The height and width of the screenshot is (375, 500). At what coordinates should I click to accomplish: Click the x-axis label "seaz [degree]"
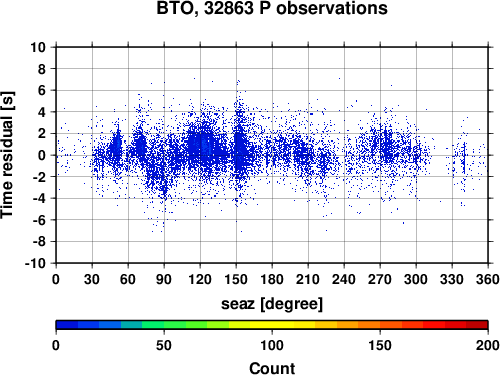pos(272,304)
